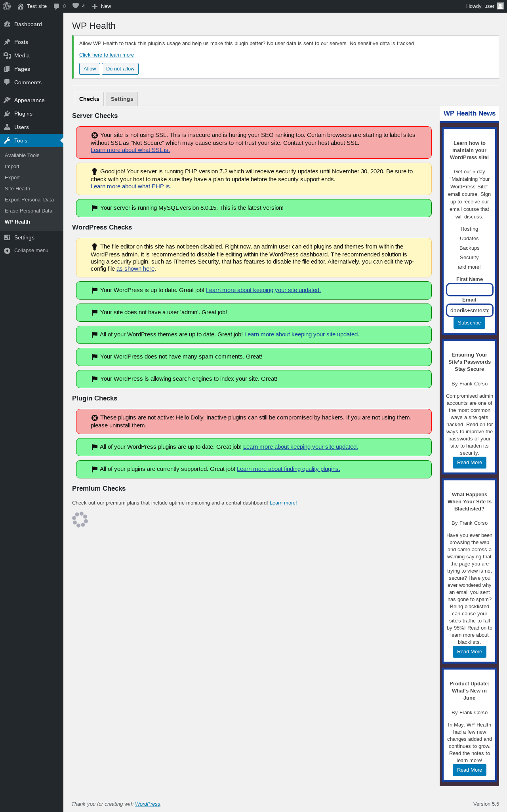Open the Test site home icon

point(21,6)
